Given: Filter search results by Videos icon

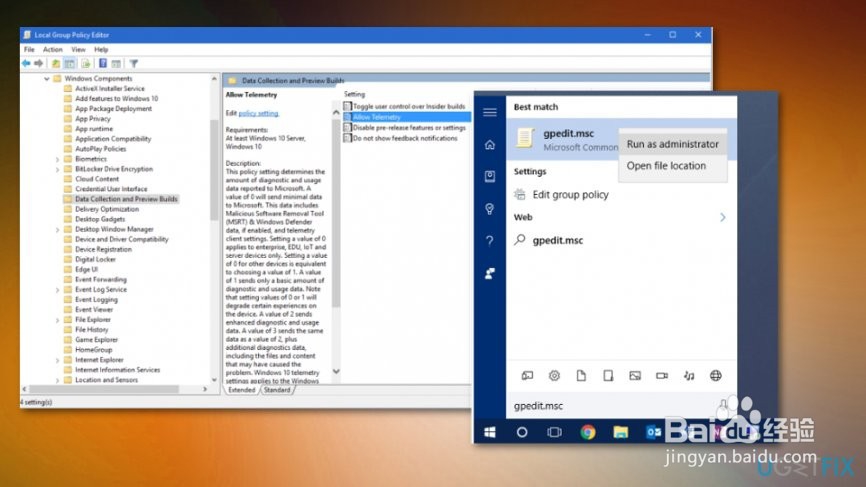Looking at the screenshot, I should pos(662,375).
